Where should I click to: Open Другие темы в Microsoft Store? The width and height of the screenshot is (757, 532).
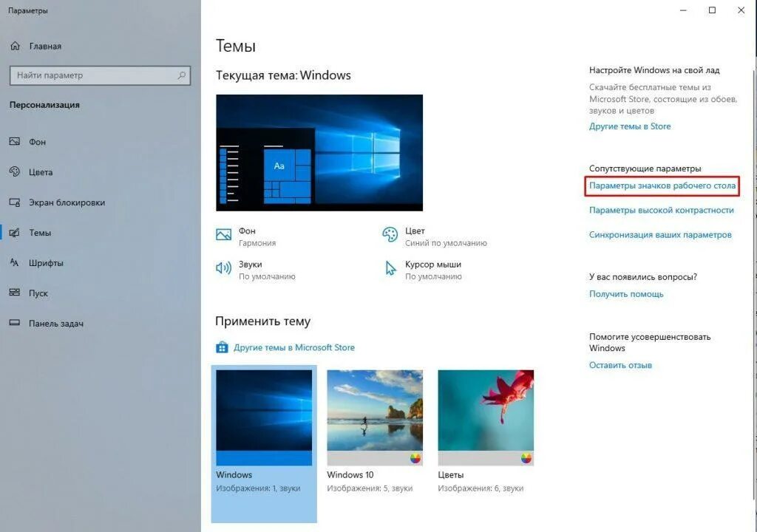click(294, 347)
